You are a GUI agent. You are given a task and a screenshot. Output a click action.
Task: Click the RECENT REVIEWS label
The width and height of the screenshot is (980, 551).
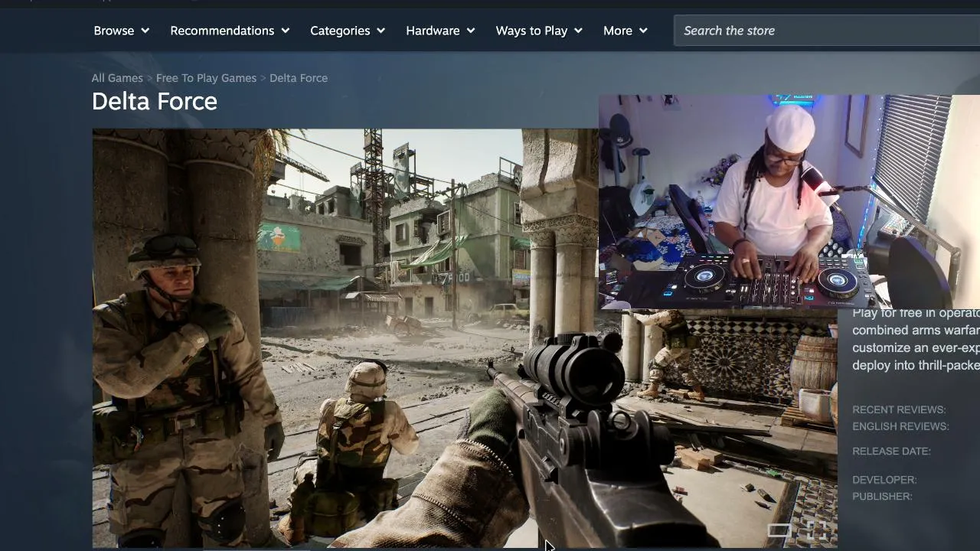(x=899, y=409)
